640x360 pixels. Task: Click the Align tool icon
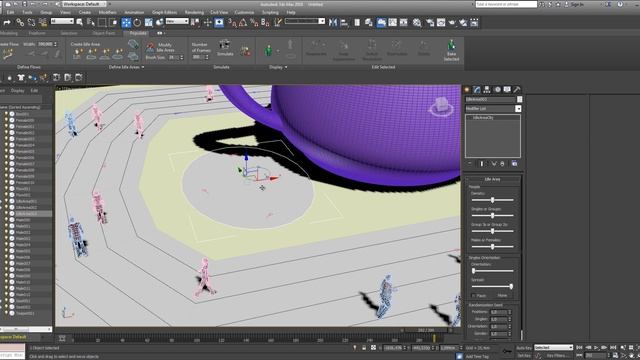(x=344, y=22)
